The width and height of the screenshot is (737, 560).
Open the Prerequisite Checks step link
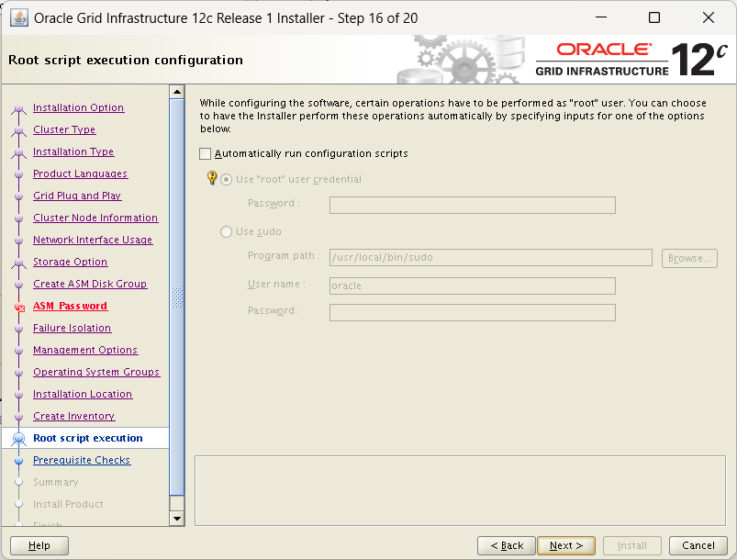(82, 460)
